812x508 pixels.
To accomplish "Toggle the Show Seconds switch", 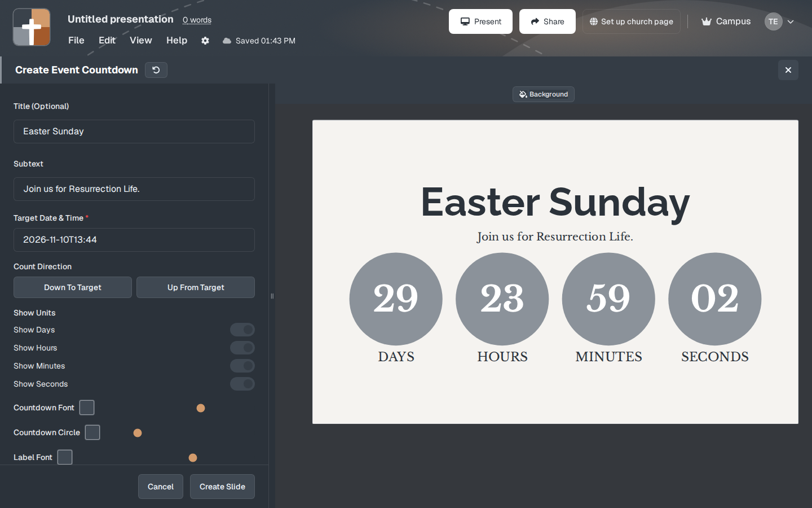I will (242, 384).
